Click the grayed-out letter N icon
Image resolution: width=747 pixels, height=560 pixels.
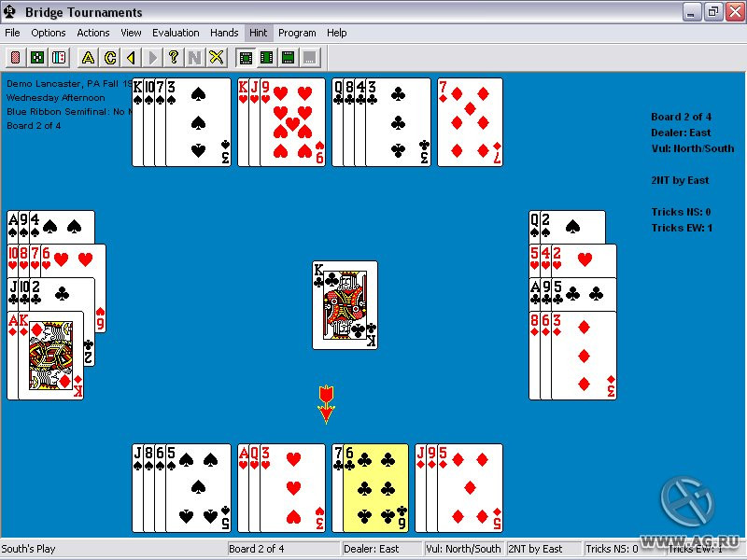pyautogui.click(x=195, y=58)
